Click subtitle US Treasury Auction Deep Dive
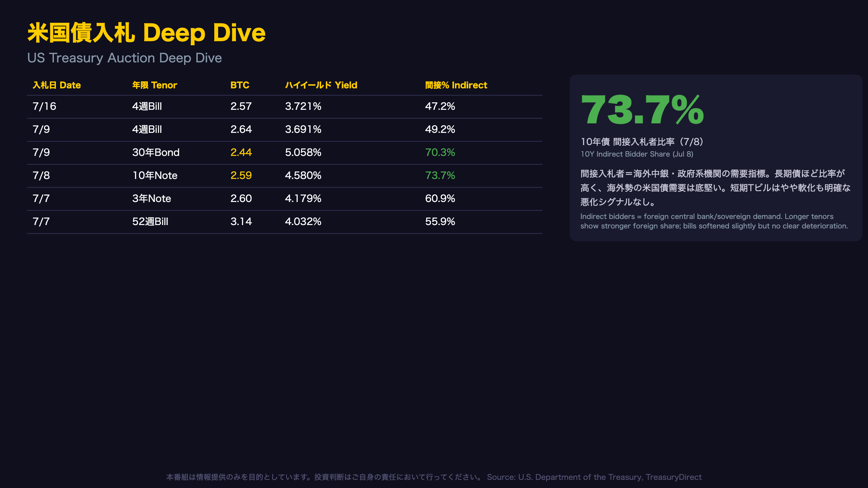The width and height of the screenshot is (868, 488). pyautogui.click(x=124, y=58)
